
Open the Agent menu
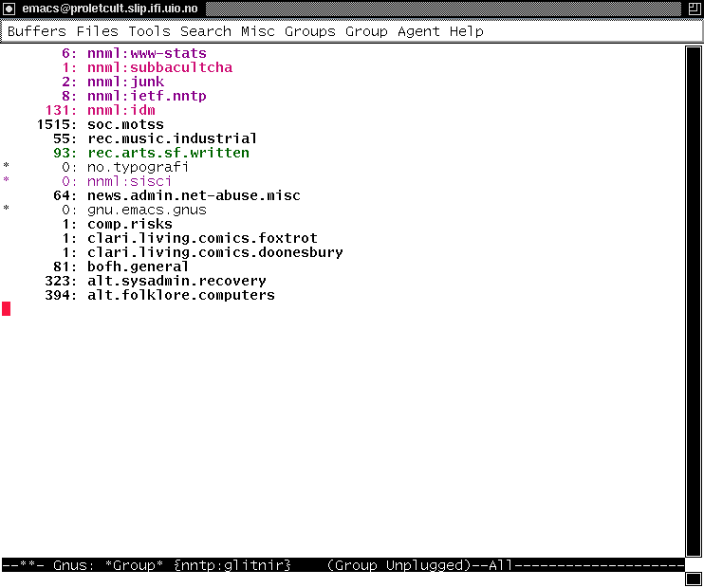click(418, 31)
